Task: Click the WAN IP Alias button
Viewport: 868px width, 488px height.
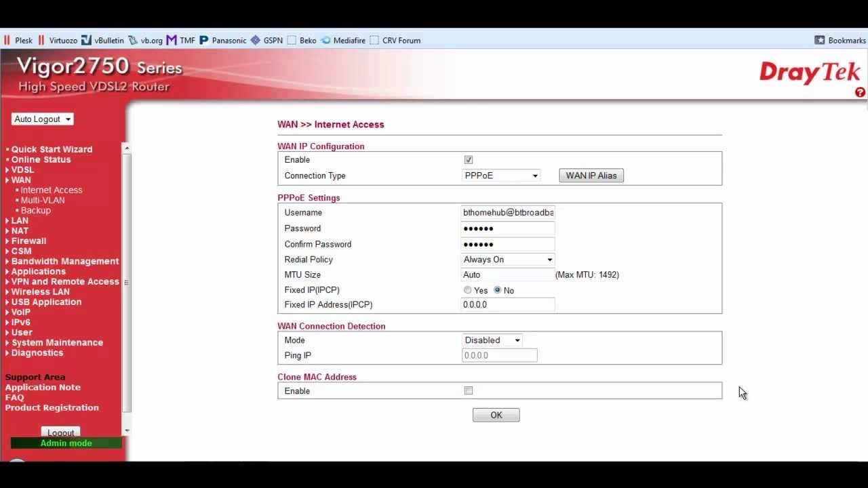Action: [591, 176]
